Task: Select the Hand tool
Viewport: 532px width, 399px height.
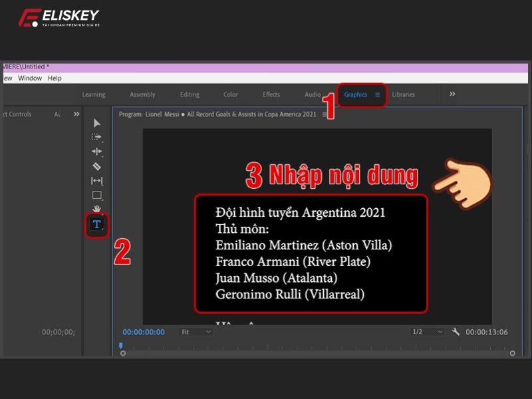Action: [x=97, y=209]
